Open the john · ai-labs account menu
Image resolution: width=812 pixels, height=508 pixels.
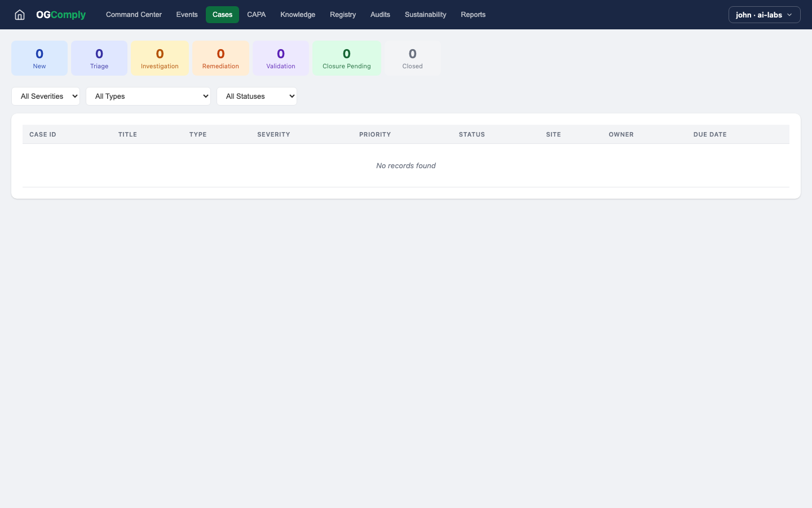tap(764, 15)
